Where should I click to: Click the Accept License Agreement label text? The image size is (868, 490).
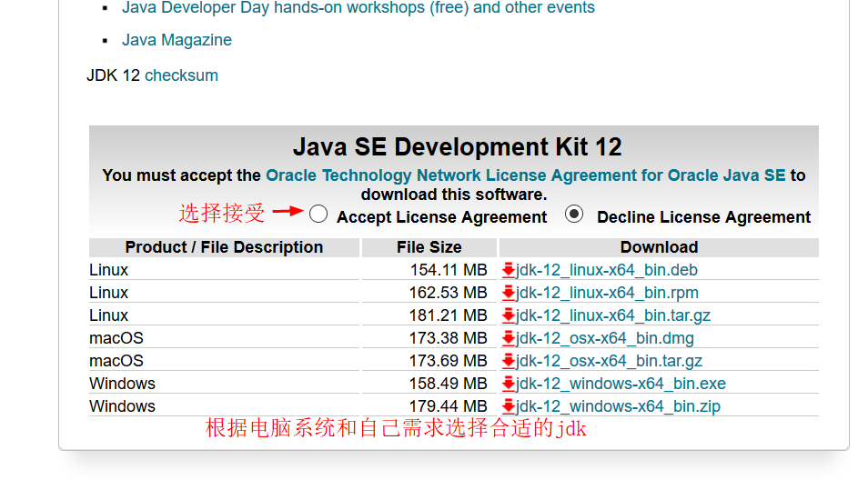click(x=442, y=217)
